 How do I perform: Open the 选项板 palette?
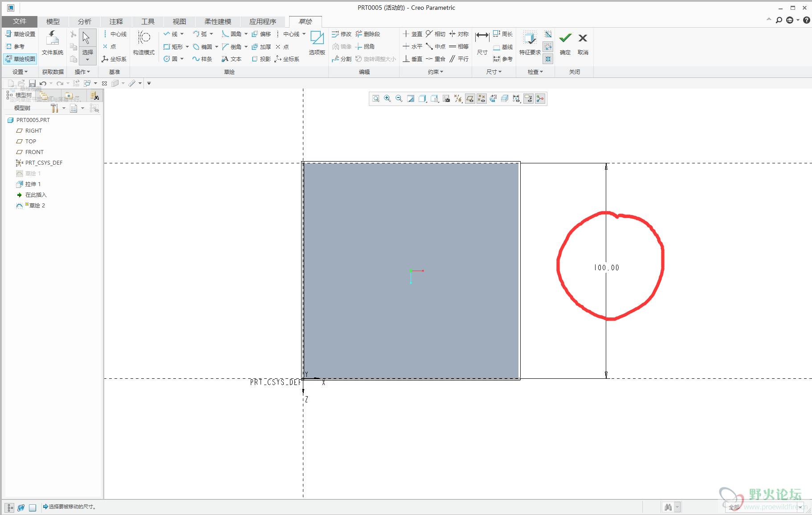click(x=317, y=43)
